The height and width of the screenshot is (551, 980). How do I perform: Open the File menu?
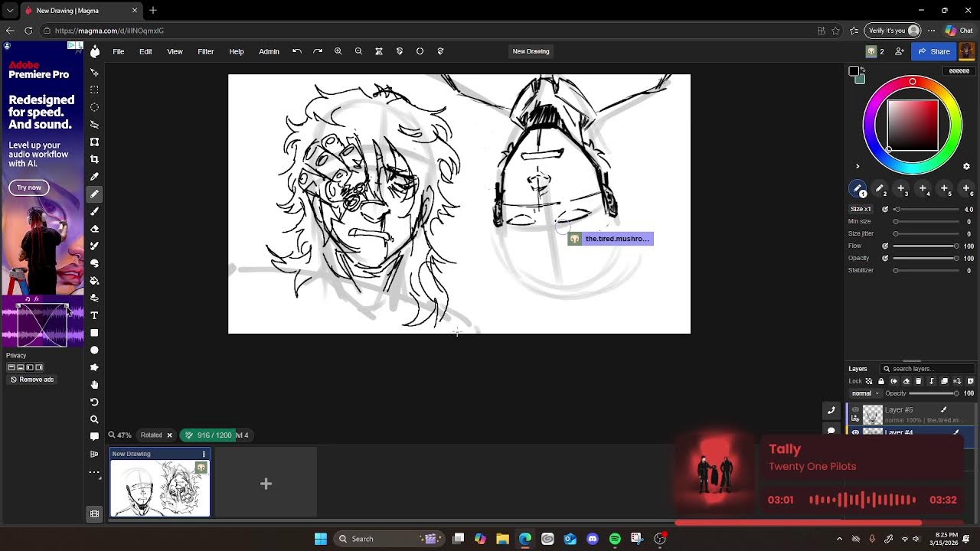click(x=119, y=51)
